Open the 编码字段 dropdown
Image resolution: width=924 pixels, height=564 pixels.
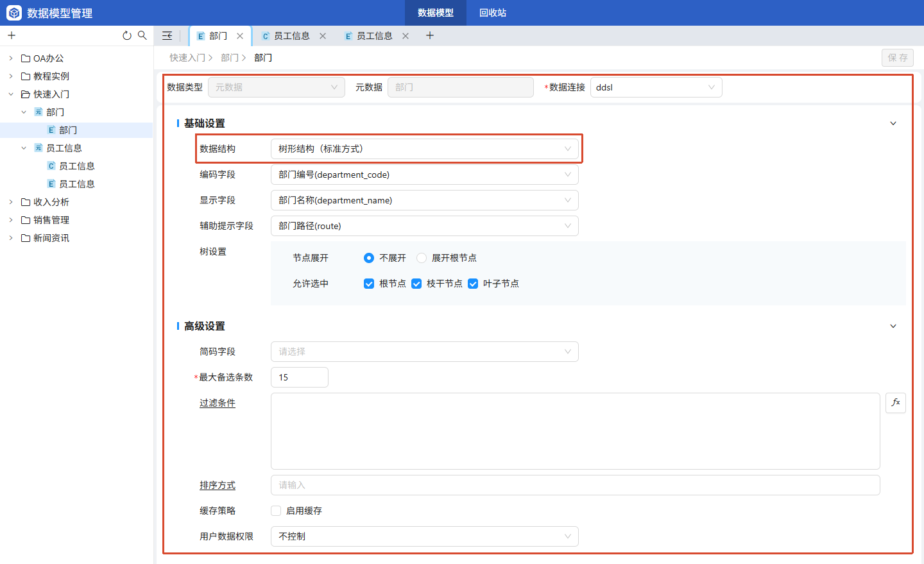[x=425, y=175]
